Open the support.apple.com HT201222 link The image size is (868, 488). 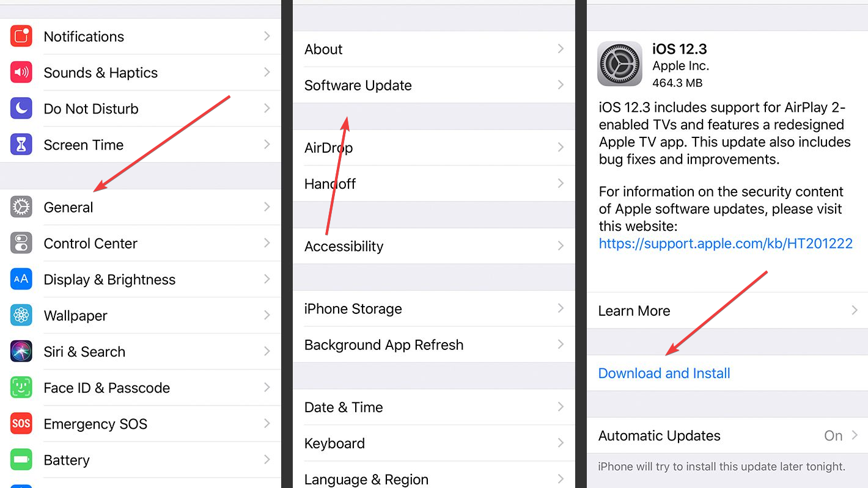(726, 244)
